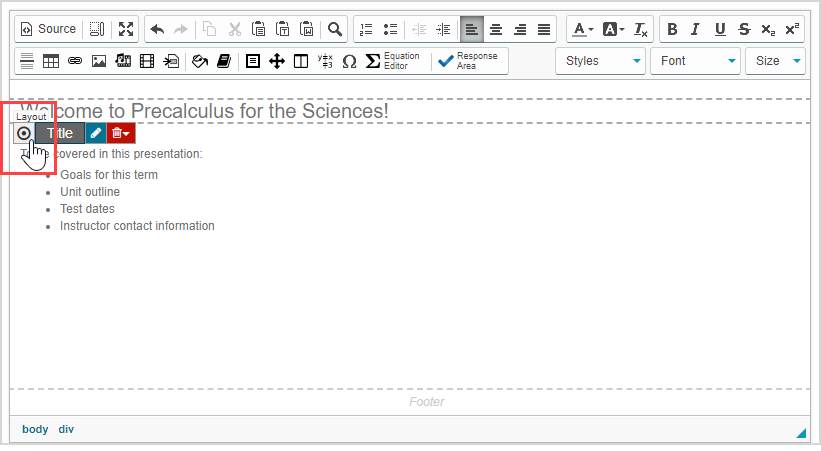Open the Styles dropdown
The width and height of the screenshot is (821, 451).
600,61
